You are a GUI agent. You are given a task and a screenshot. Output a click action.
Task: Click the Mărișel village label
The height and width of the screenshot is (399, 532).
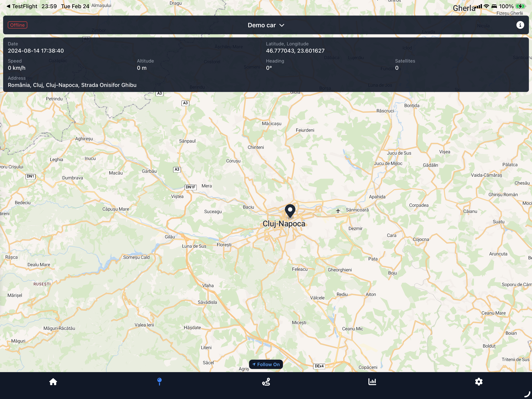click(15, 296)
